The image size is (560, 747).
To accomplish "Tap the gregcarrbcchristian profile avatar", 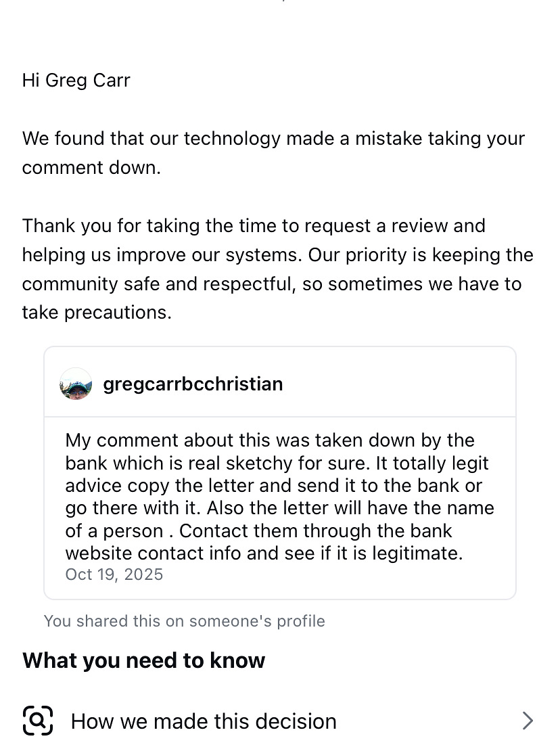I will 76,384.
